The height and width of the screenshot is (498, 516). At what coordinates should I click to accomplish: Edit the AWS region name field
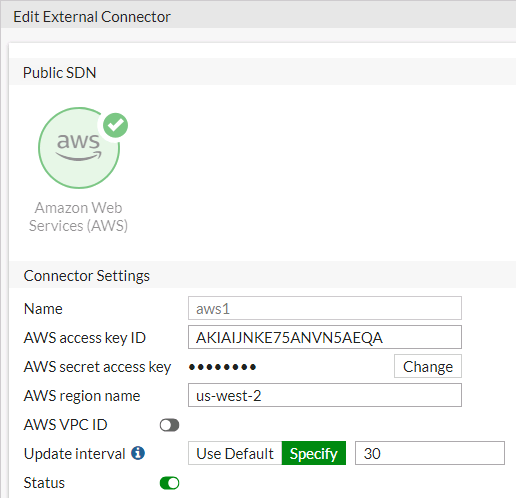pyautogui.click(x=325, y=395)
